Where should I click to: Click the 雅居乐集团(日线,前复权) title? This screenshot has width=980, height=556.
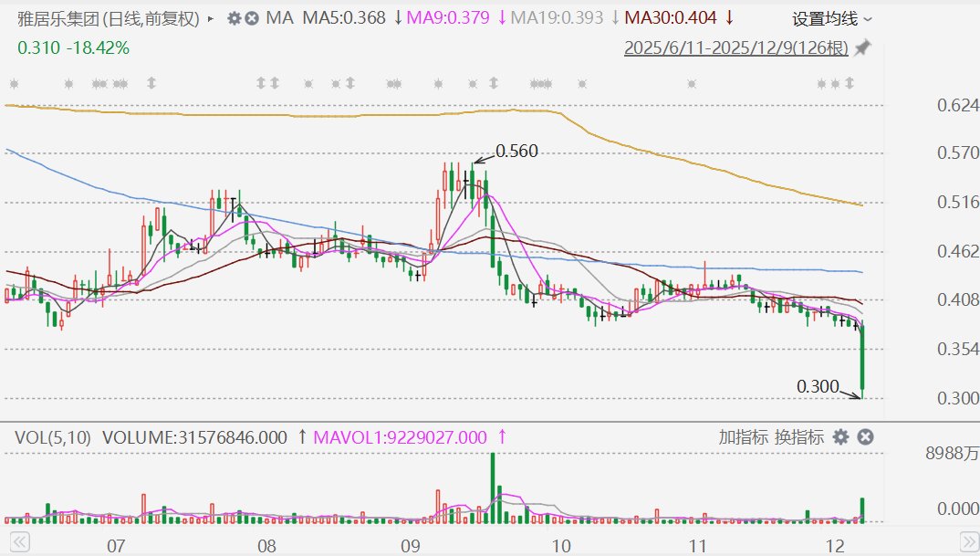click(108, 19)
